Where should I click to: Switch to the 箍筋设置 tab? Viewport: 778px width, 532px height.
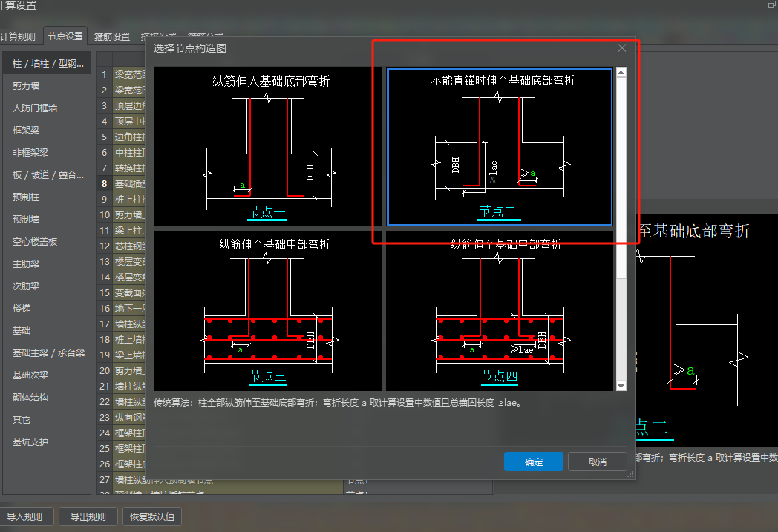[x=112, y=36]
